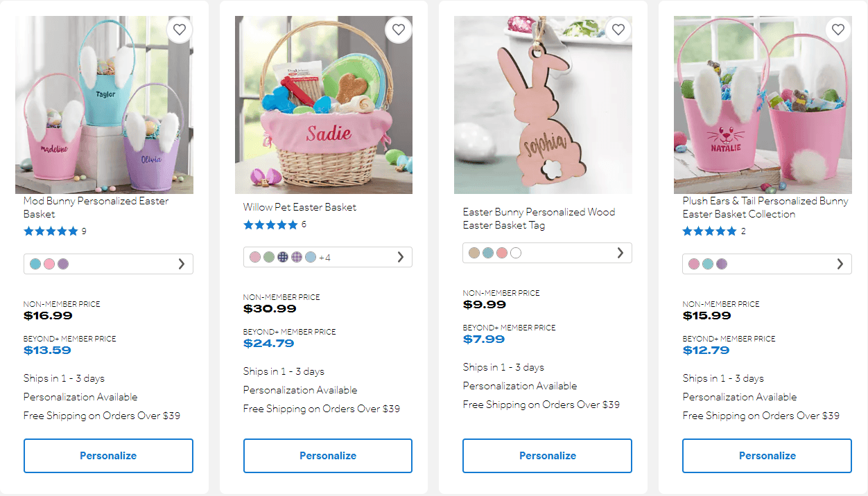Personalize the Easter Bunny wood tag
Image resolution: width=868 pixels, height=496 pixels.
pyautogui.click(x=547, y=455)
